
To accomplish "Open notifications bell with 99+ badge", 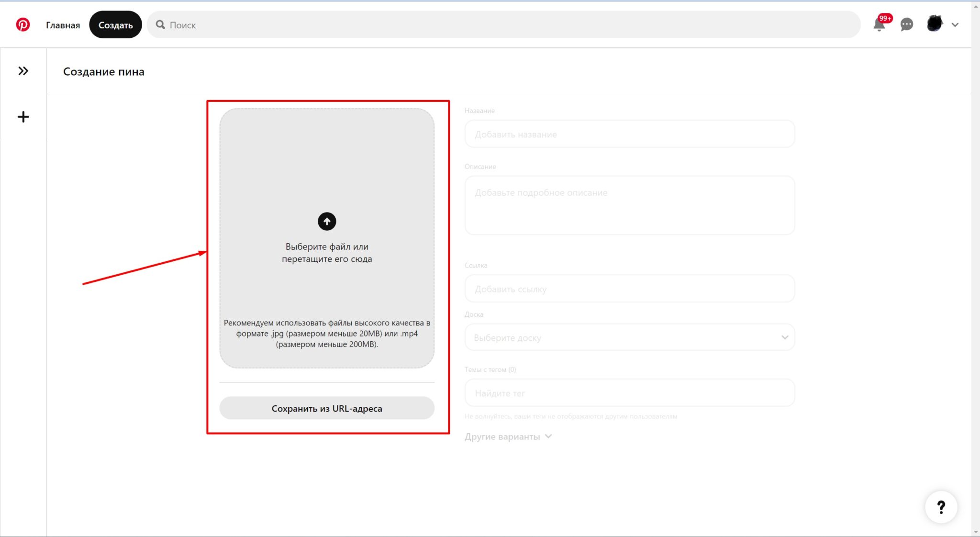I will [x=879, y=24].
